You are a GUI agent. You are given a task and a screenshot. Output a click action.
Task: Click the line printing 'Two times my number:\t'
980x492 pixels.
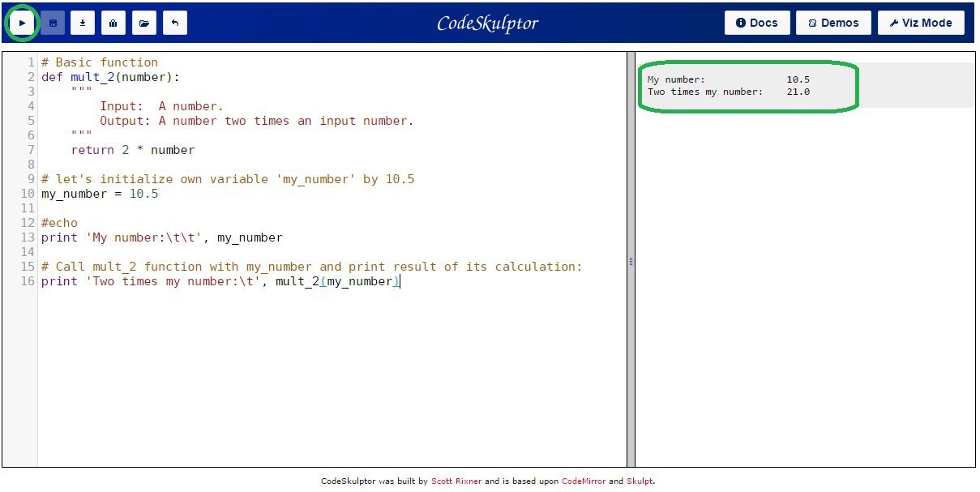220,281
